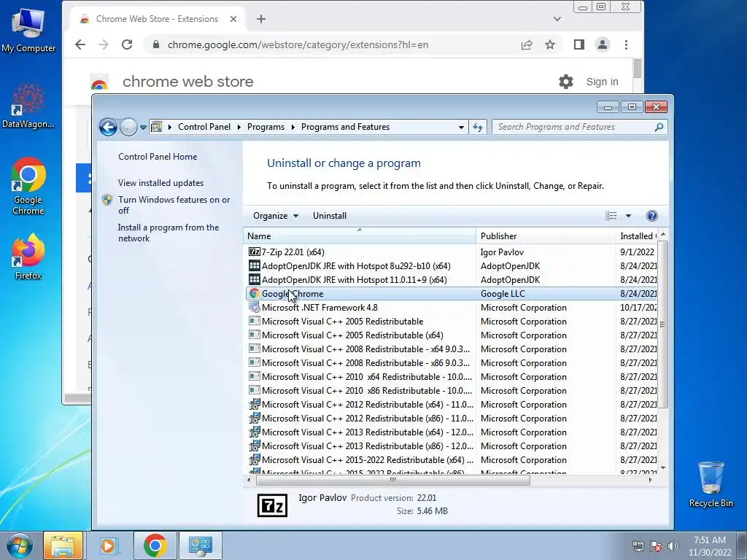Open Chrome side panel icon

[x=578, y=44]
